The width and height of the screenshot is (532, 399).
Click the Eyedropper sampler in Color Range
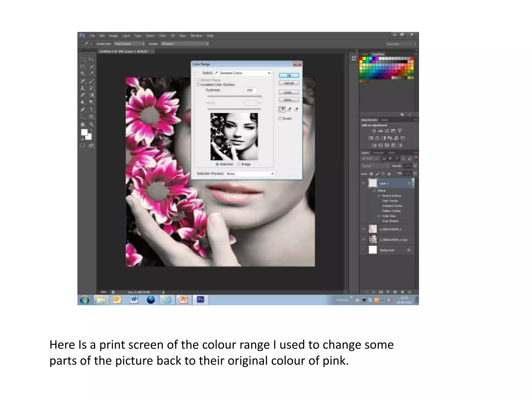pyautogui.click(x=282, y=109)
